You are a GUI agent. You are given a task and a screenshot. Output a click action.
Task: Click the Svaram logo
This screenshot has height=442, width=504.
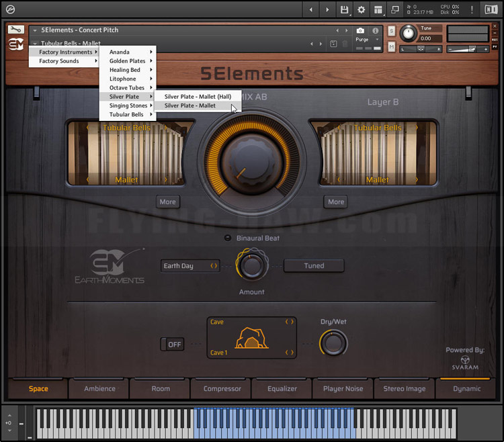coord(465,363)
